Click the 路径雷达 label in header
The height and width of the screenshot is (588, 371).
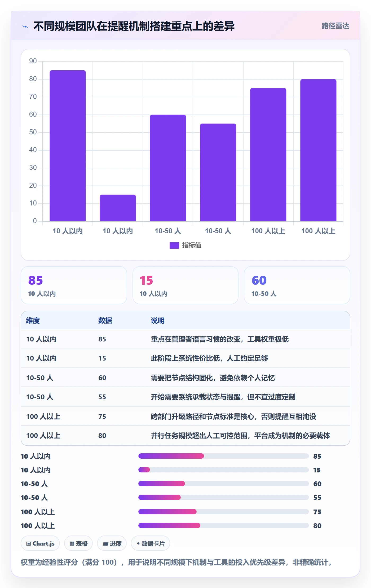pos(335,26)
